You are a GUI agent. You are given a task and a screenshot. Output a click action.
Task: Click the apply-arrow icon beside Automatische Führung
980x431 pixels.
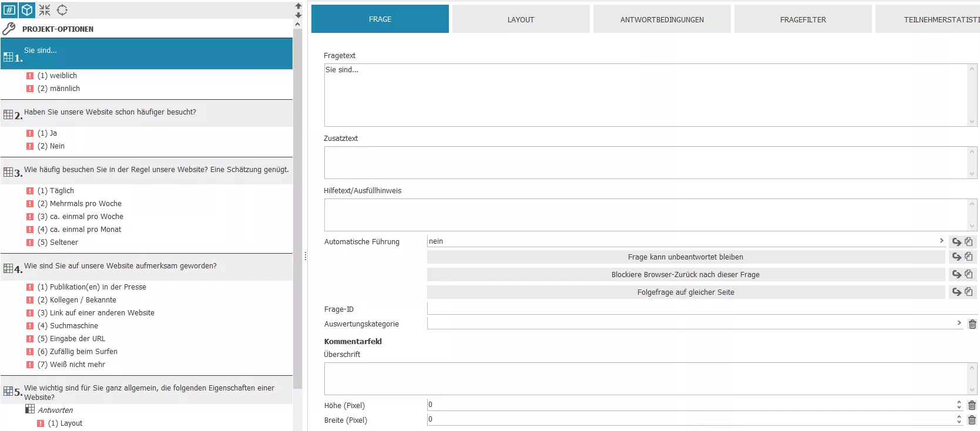tap(956, 242)
